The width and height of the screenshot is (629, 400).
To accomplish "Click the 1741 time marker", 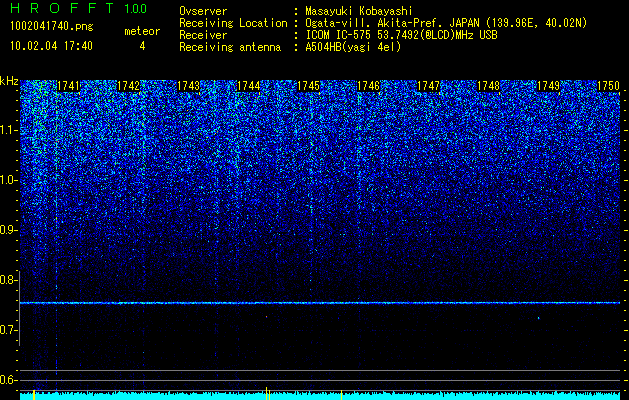I will click(x=68, y=86).
